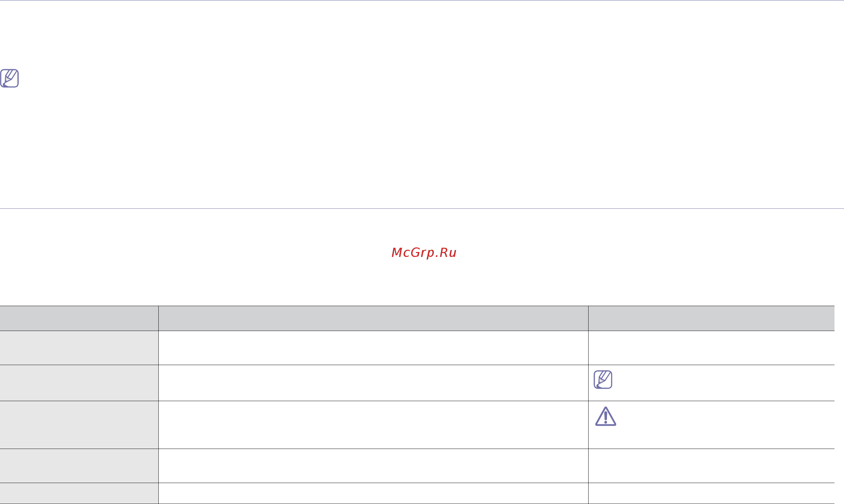The image size is (844, 504).
Task: Click the first row's empty middle cell
Action: [373, 348]
